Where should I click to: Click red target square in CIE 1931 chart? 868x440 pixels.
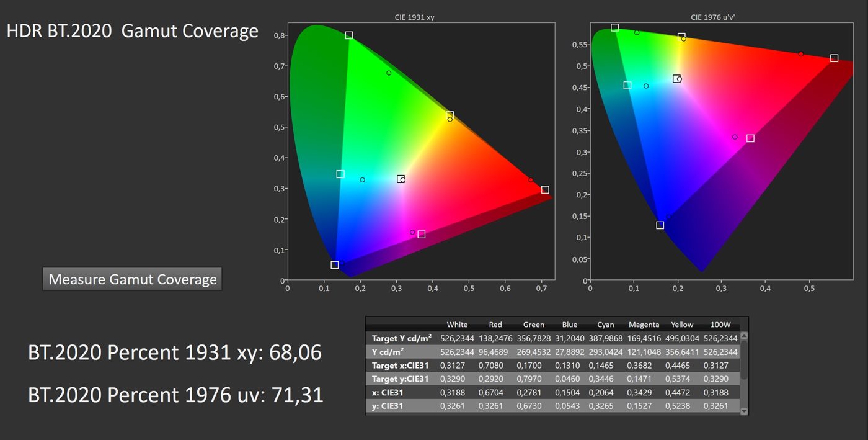[545, 190]
